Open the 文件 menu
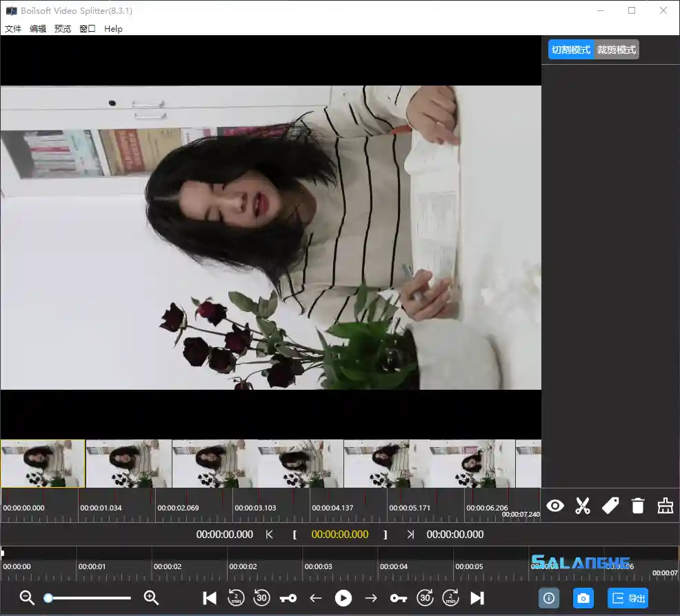Screen dimensions: 680x616 click(x=13, y=29)
